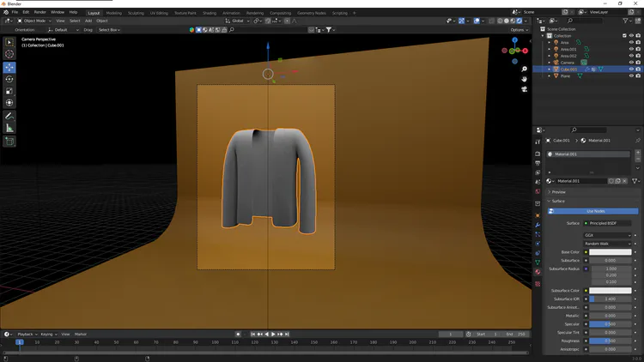Play the animation forward
644x362 pixels.
tap(273, 334)
